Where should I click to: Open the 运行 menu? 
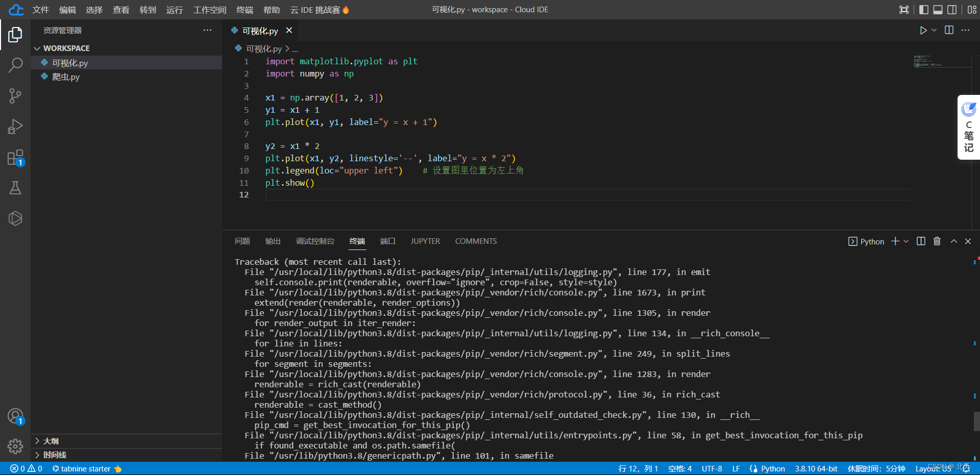[175, 10]
